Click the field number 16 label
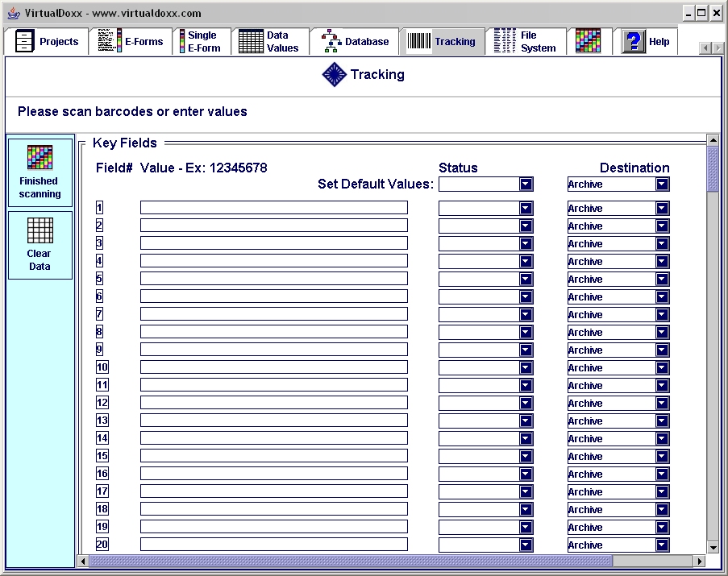Viewport: 728px width, 576px height. pyautogui.click(x=102, y=474)
